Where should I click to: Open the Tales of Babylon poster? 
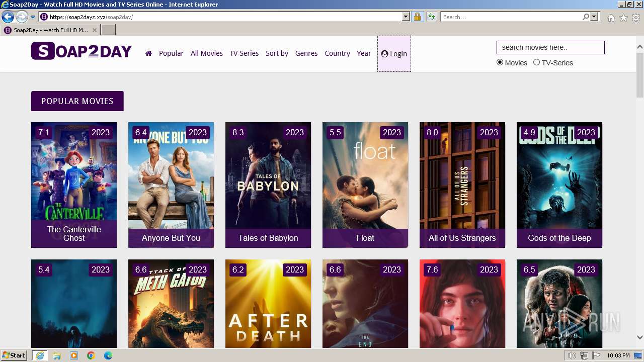[x=268, y=185]
